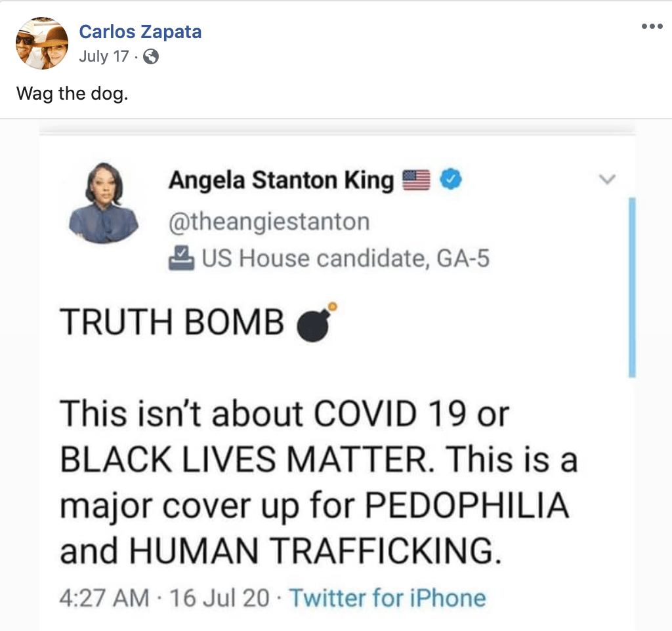
Task: Click the bomb emoji after TRUTH BOMB
Action: tap(317, 321)
